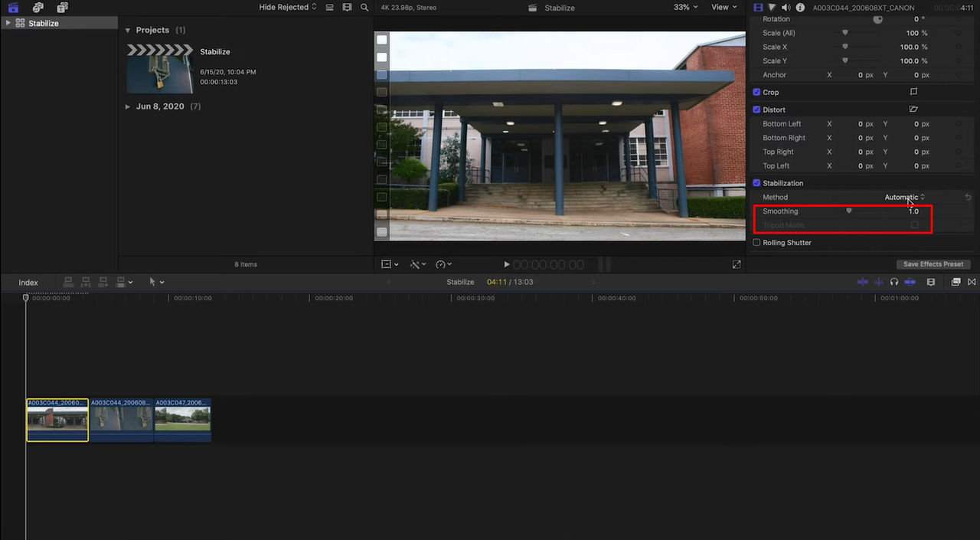
Task: Open the browser search magnifier
Action: [364, 8]
